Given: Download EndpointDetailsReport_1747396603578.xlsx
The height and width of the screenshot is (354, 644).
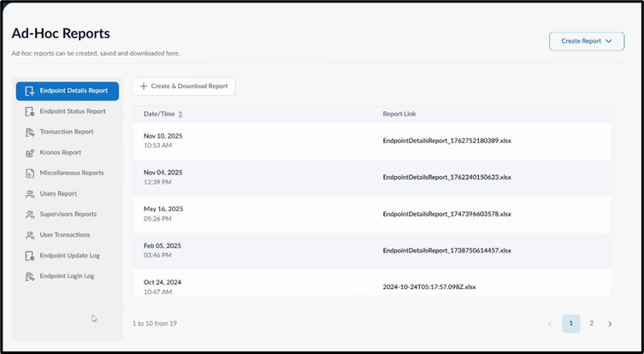Looking at the screenshot, I should [446, 214].
